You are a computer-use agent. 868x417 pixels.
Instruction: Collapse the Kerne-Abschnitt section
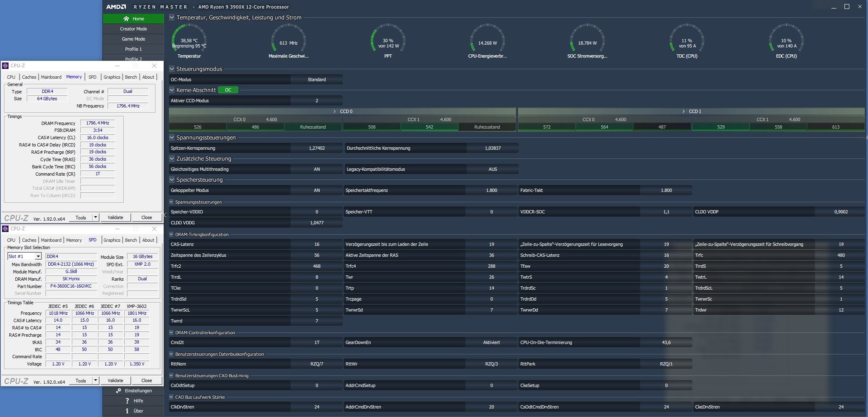172,90
